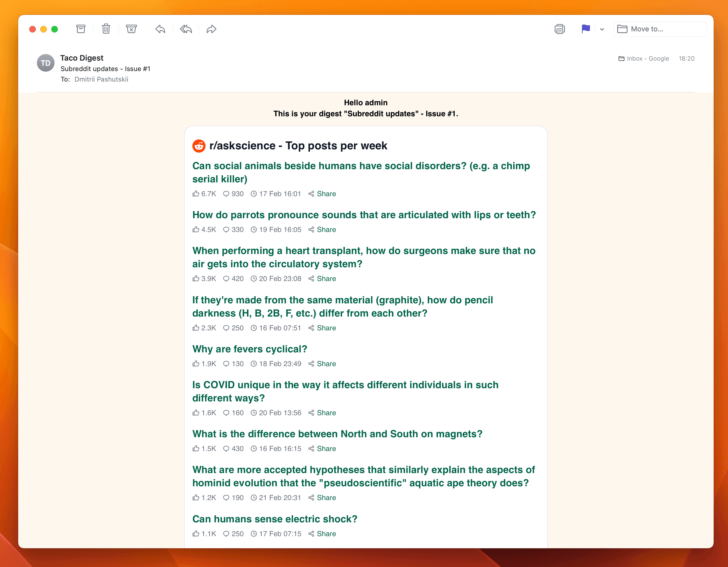The width and height of the screenshot is (728, 567).
Task: Click the reply all arrows icon
Action: tap(186, 29)
